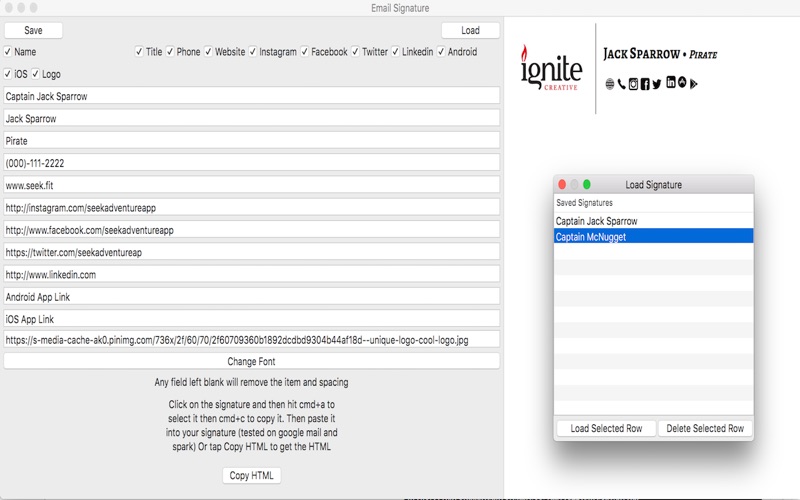Click the Instagram icon in signature preview

(633, 84)
